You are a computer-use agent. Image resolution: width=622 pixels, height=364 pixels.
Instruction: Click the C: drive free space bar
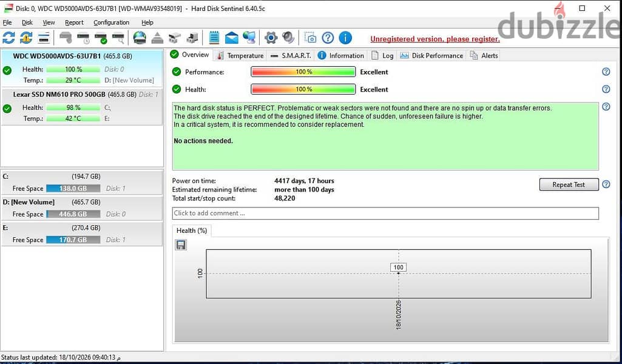click(73, 188)
